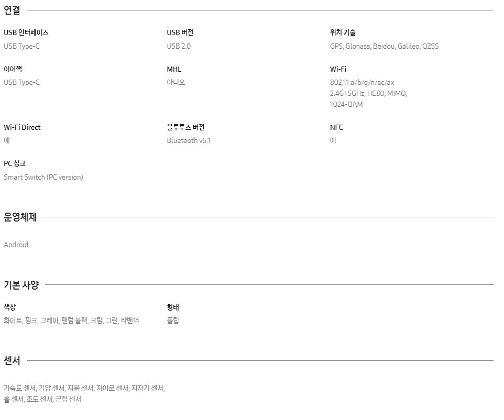Click the 색상 colors value line
This screenshot has width=504, height=420.
pyautogui.click(x=71, y=320)
